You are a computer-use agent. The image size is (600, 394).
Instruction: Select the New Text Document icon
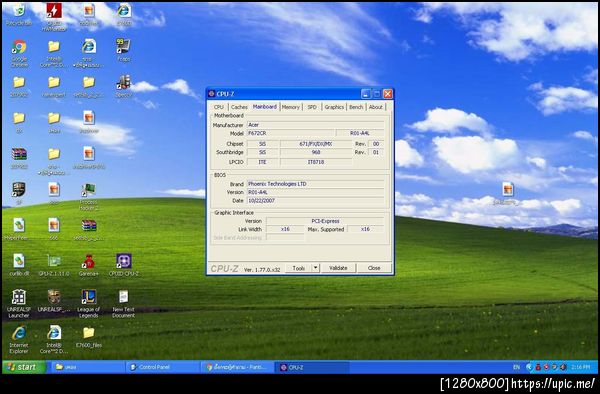124,304
